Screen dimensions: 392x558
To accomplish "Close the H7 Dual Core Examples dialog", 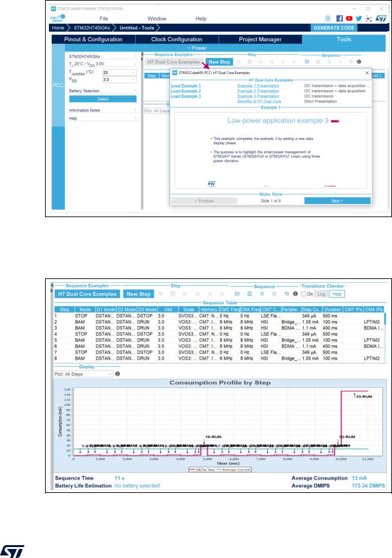I will click(367, 73).
